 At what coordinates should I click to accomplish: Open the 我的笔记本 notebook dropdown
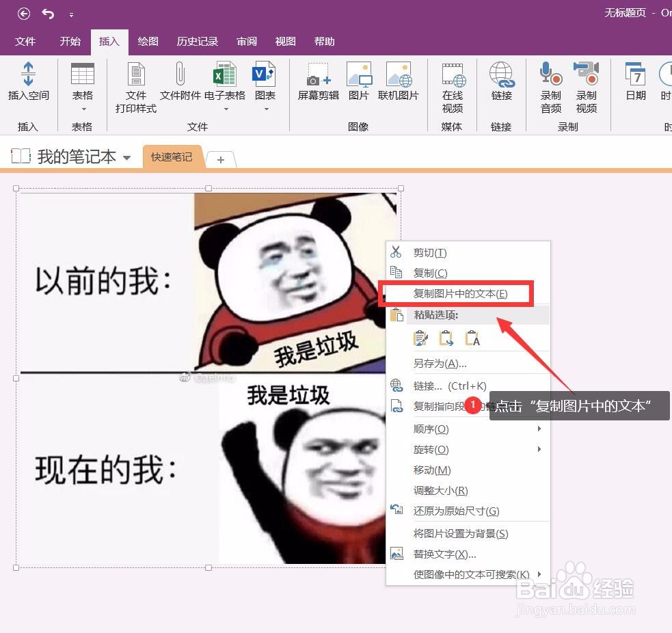click(x=126, y=156)
